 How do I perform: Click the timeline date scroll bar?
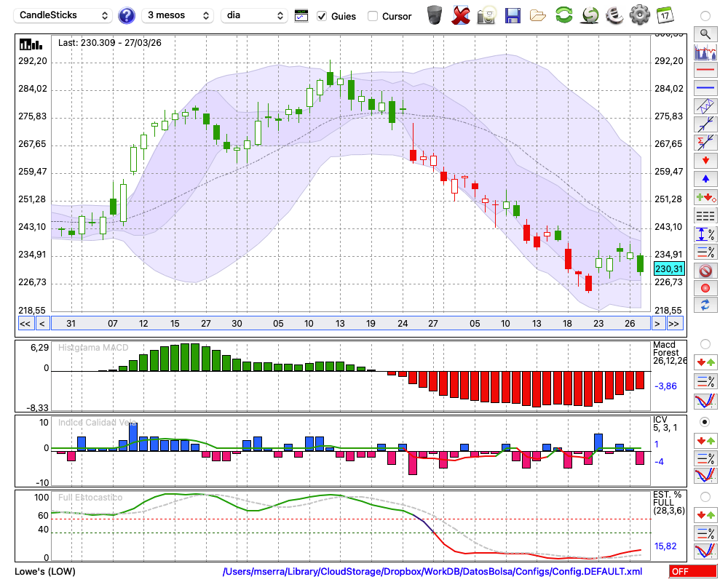349,323
